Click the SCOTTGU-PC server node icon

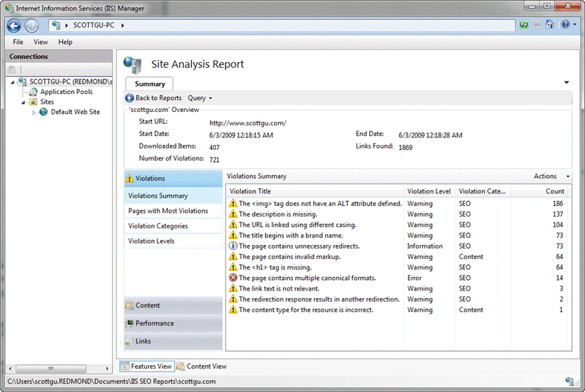22,81
